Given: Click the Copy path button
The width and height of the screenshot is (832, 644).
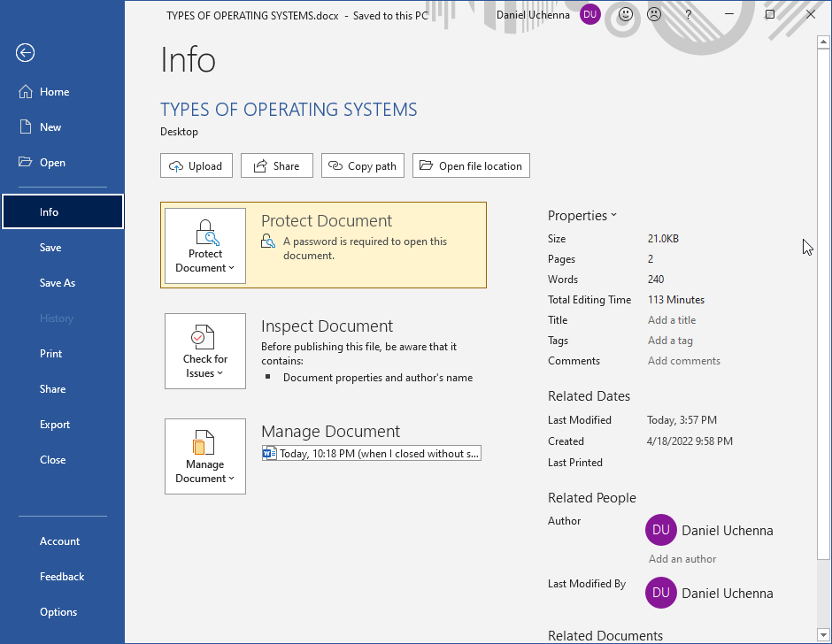Looking at the screenshot, I should pos(362,165).
